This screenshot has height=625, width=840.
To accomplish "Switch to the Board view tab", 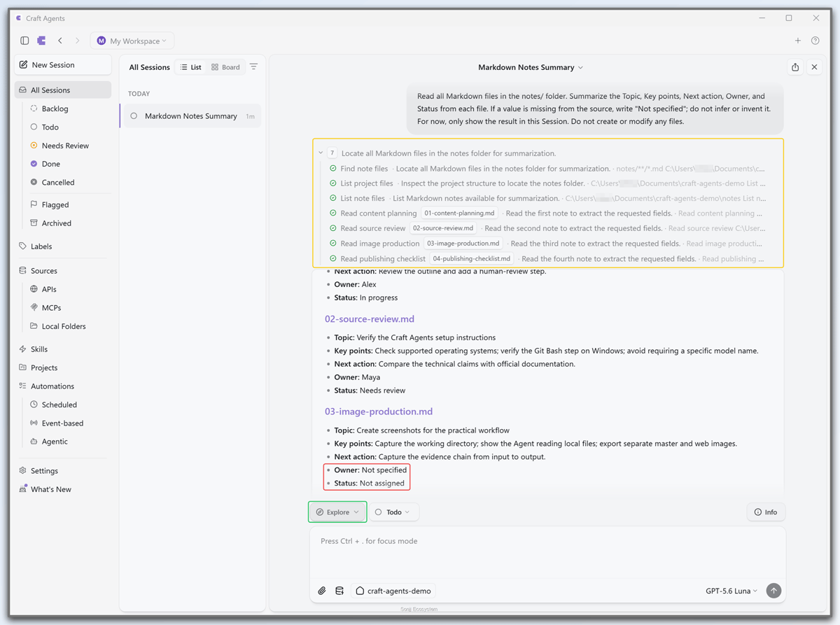I will pyautogui.click(x=225, y=67).
